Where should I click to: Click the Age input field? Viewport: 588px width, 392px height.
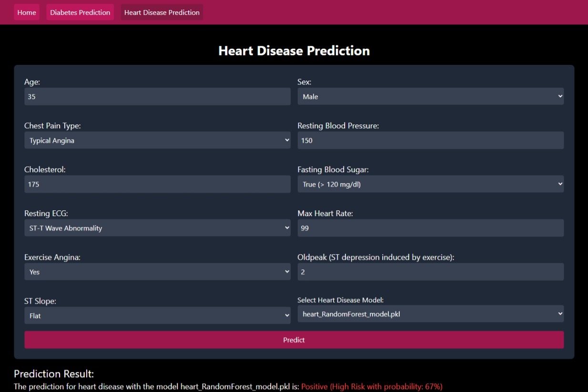tap(157, 96)
